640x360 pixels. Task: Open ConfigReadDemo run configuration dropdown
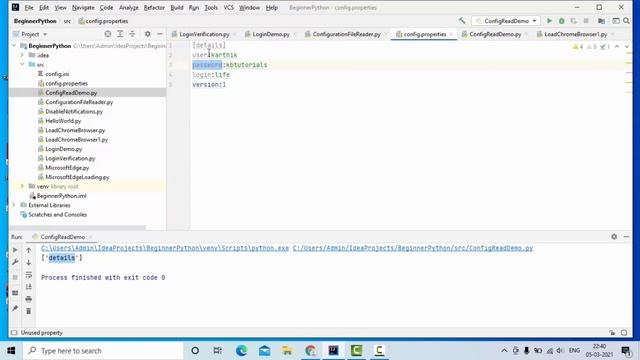[x=506, y=21]
